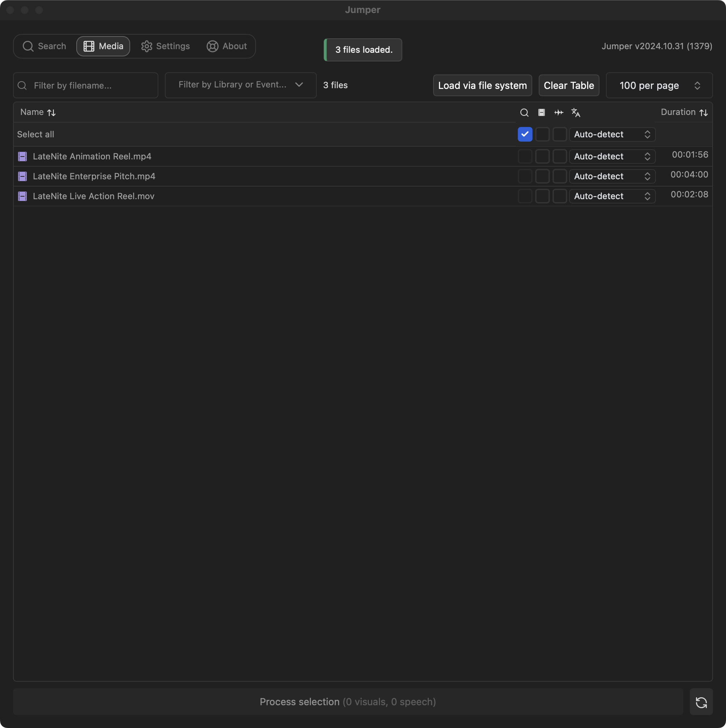
Task: Check visuals checkbox for LateNite Enterprise Pitch.mp4
Action: [542, 176]
